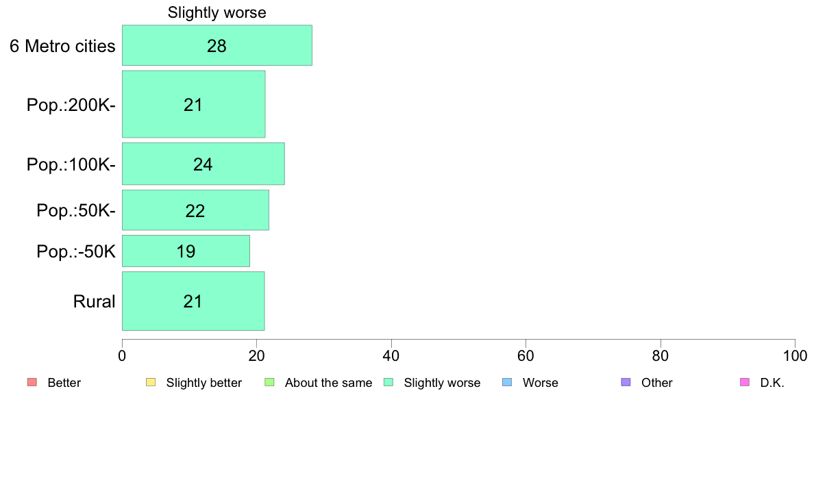Click the About the same legend label
Viewport: 814px width, 504px height.
[329, 383]
